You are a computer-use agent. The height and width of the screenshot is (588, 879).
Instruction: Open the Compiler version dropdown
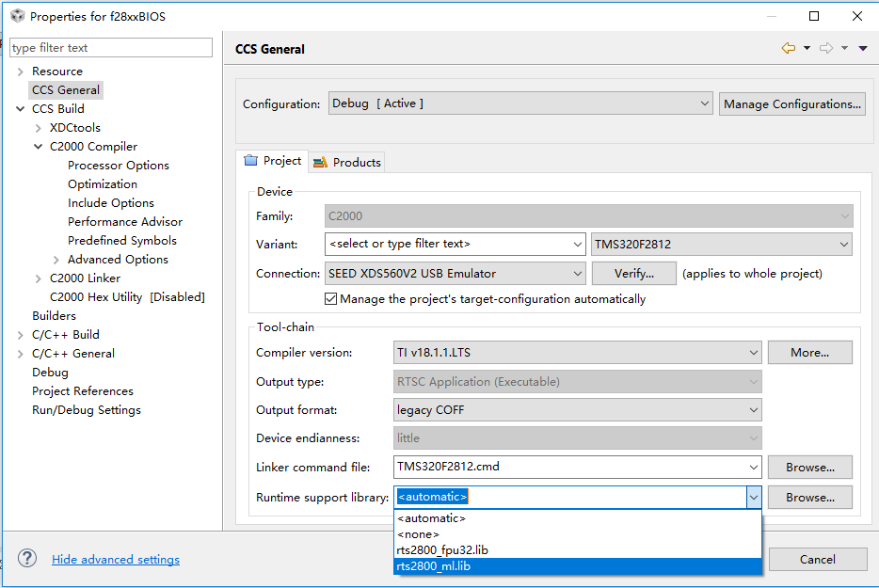(578, 353)
